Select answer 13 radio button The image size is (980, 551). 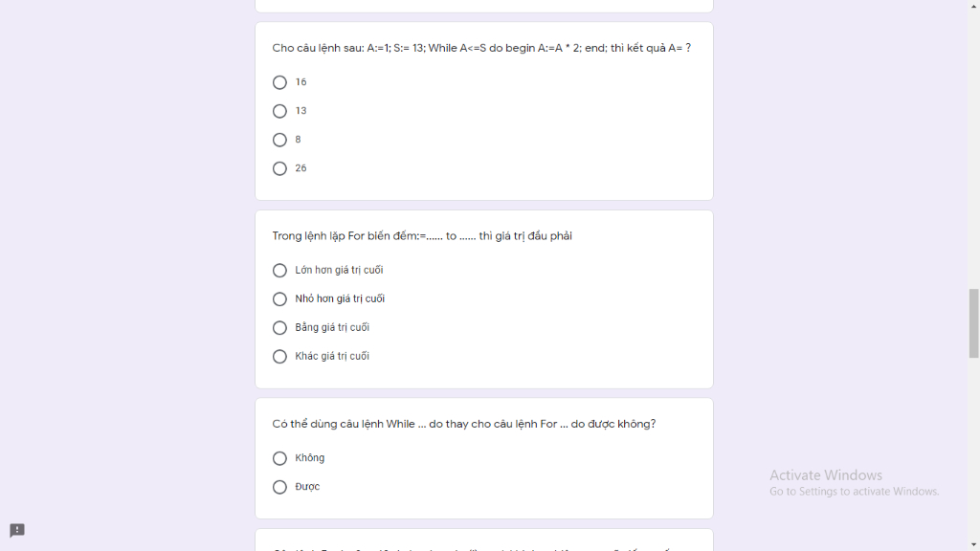coord(279,111)
